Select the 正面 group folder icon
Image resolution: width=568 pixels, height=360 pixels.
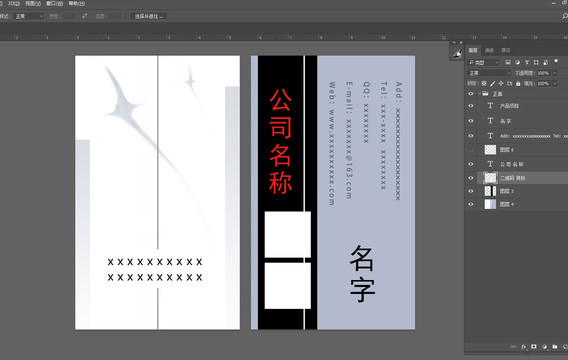(485, 94)
